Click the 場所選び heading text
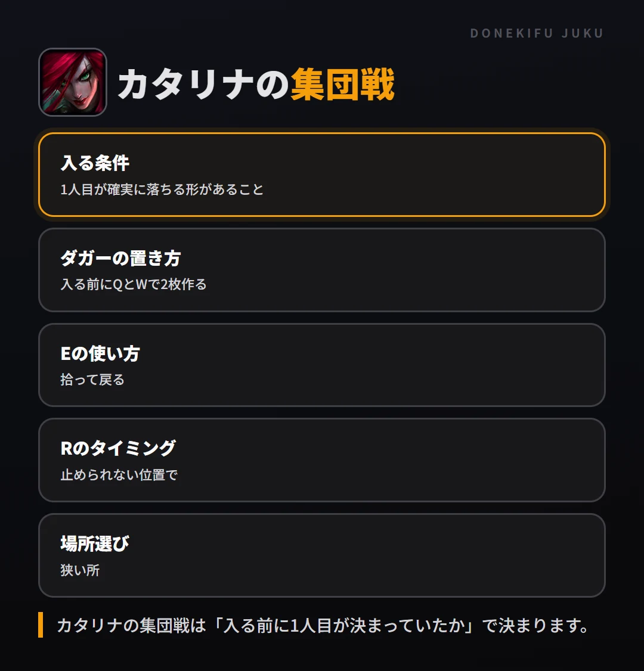 click(95, 544)
